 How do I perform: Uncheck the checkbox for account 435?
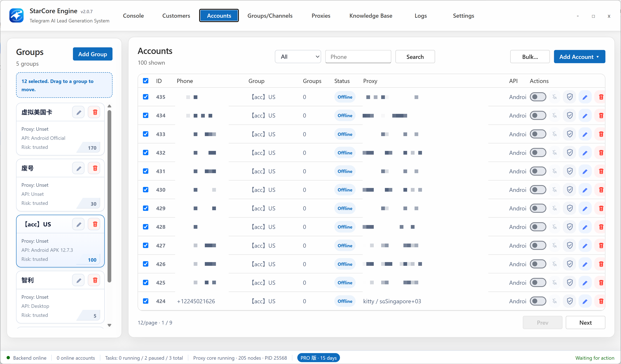point(146,97)
